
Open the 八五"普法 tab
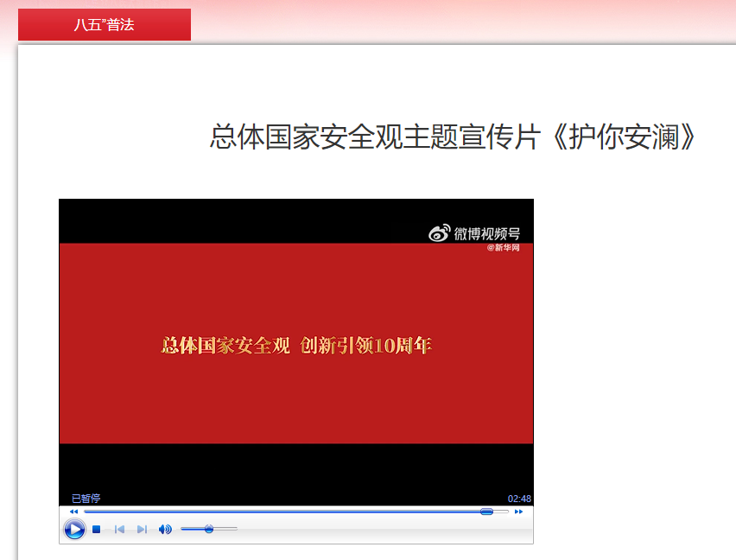104,25
